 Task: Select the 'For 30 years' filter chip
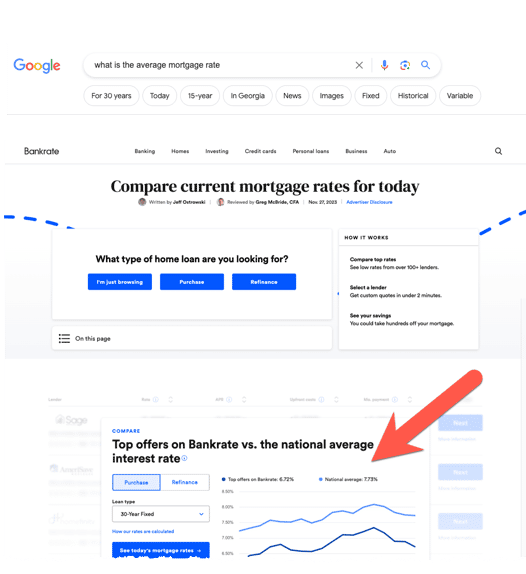click(111, 96)
